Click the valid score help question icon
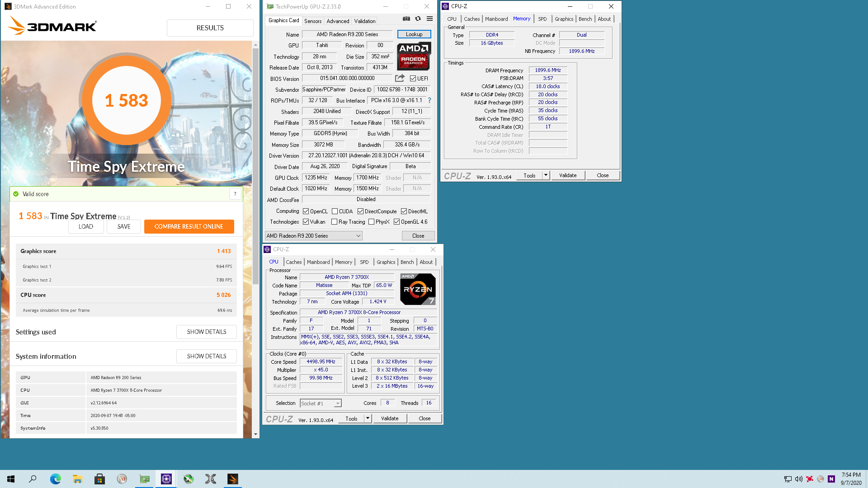 coord(235,194)
